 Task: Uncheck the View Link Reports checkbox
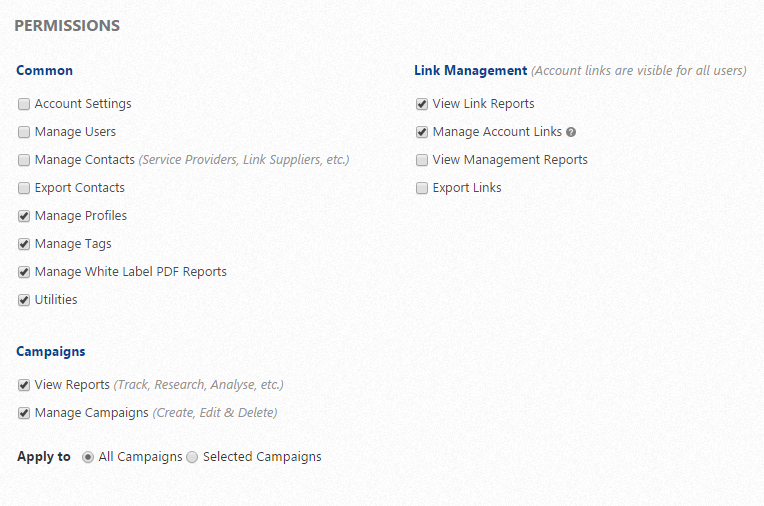[x=422, y=104]
